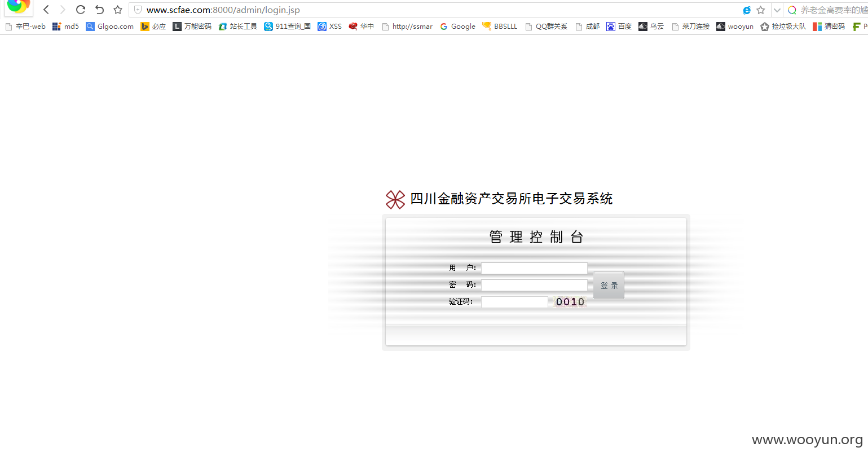The width and height of the screenshot is (868, 456).
Task: Open the 911查询_国 bookmark
Action: 288,27
